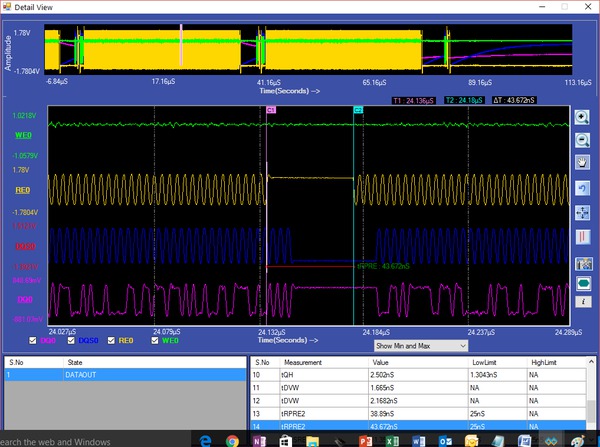600x447 pixels.
Task: Toggle the DQS0 signal checkbox
Action: 73,341
